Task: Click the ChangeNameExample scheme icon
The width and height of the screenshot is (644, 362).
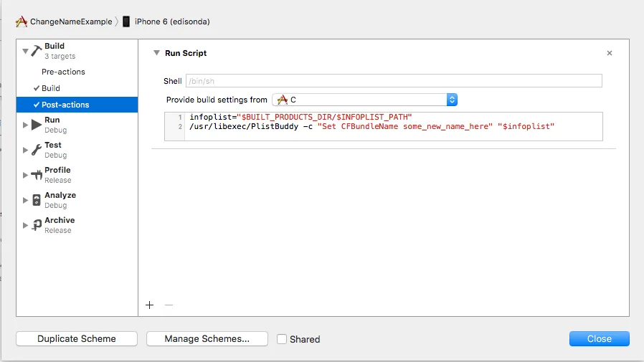Action: (x=22, y=22)
